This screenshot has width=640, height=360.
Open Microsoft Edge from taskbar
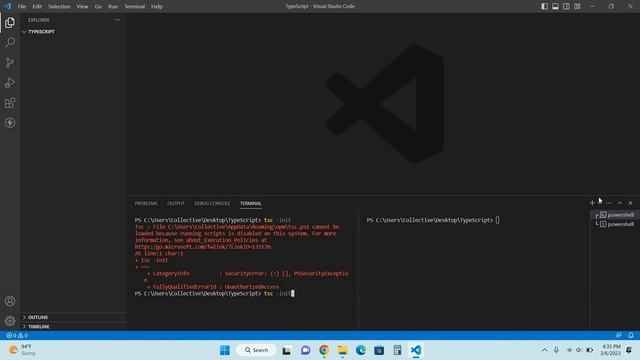(x=361, y=350)
